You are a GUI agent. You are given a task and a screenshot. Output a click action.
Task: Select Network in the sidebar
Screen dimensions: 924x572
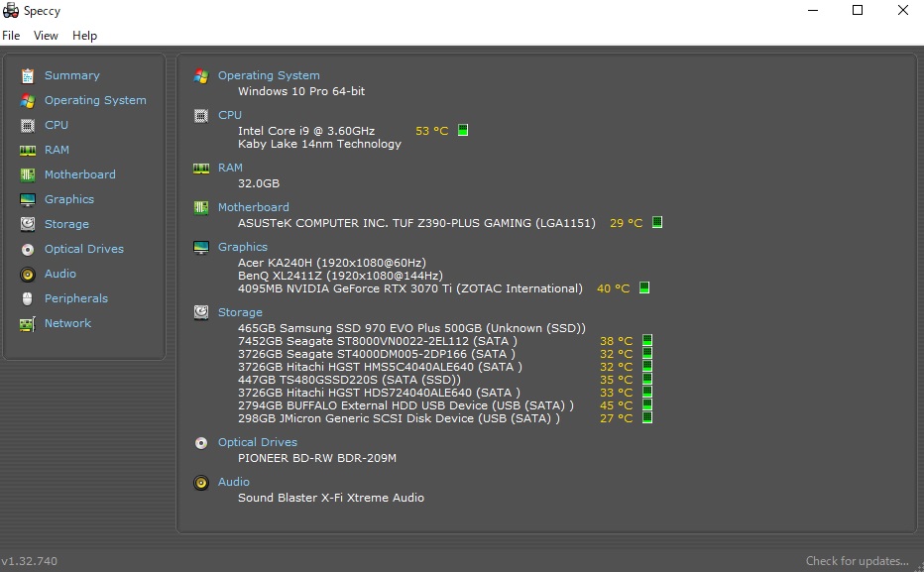(x=67, y=323)
